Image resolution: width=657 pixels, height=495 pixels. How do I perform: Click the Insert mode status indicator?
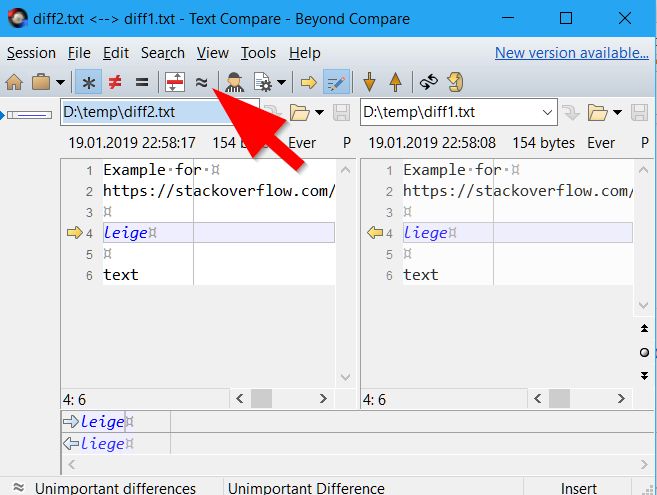pyautogui.click(x=579, y=488)
